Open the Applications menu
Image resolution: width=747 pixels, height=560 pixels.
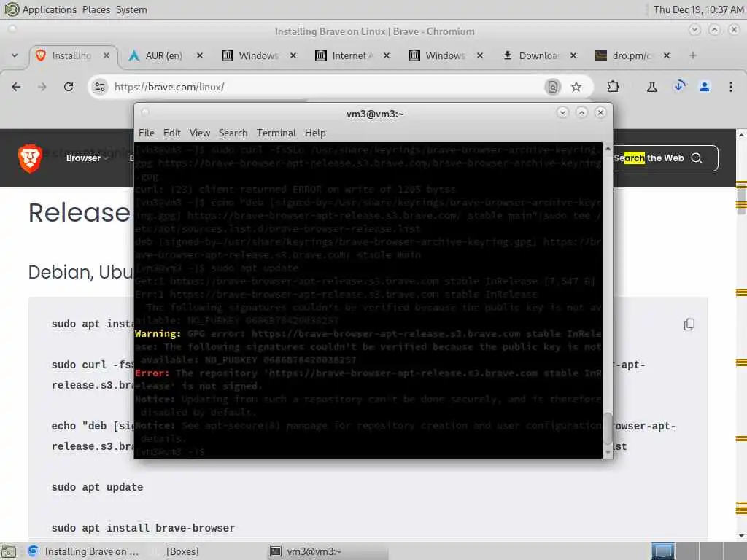point(41,9)
